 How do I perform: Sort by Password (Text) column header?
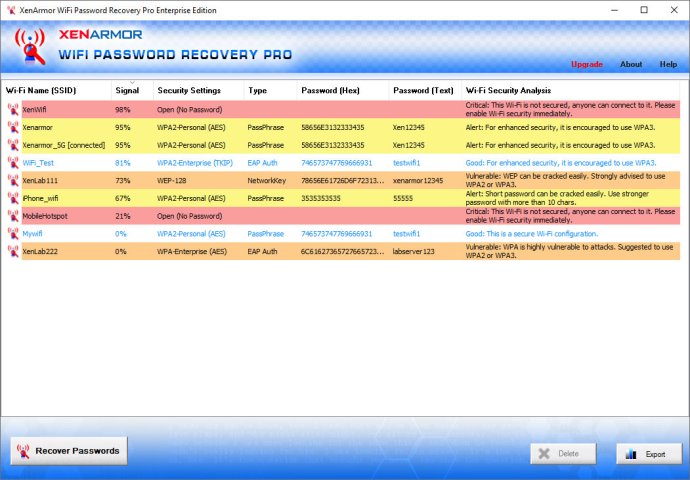pos(425,90)
